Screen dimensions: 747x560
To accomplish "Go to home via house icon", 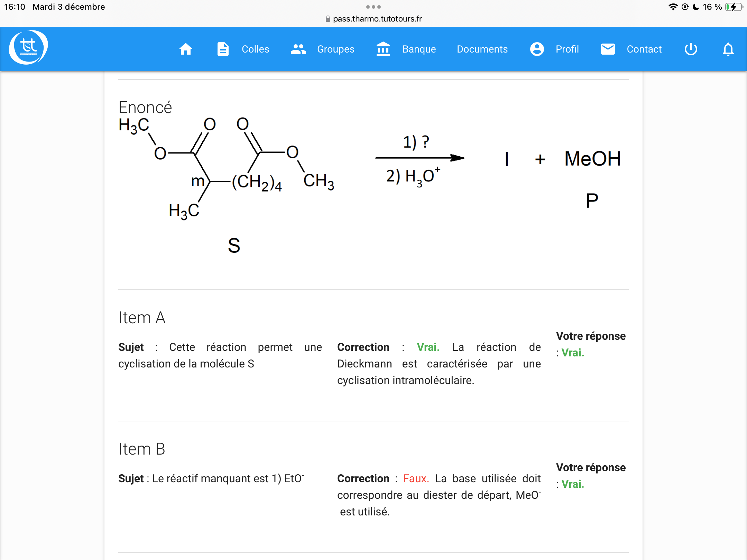I will 186,49.
